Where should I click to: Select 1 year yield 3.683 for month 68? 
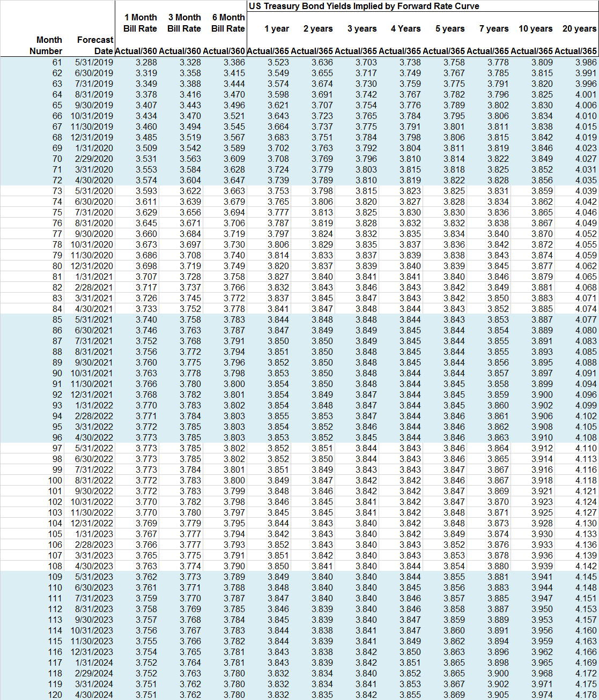pyautogui.click(x=278, y=137)
